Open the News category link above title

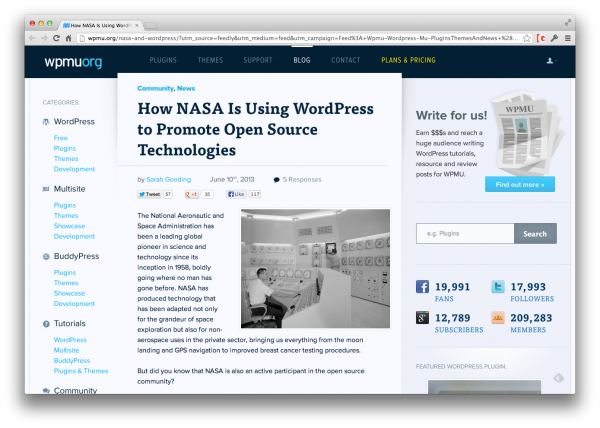coord(186,88)
